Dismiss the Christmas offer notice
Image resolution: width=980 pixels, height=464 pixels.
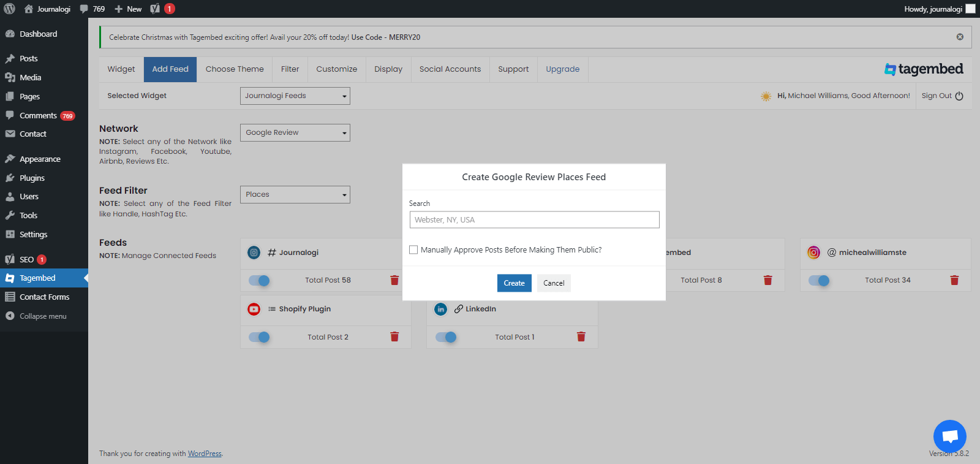(x=960, y=37)
